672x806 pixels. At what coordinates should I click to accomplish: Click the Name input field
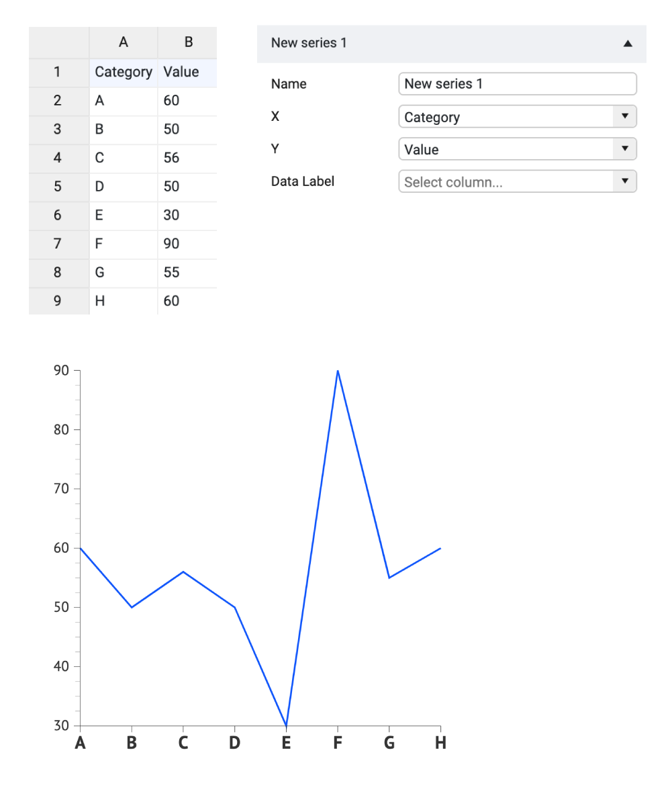point(517,83)
